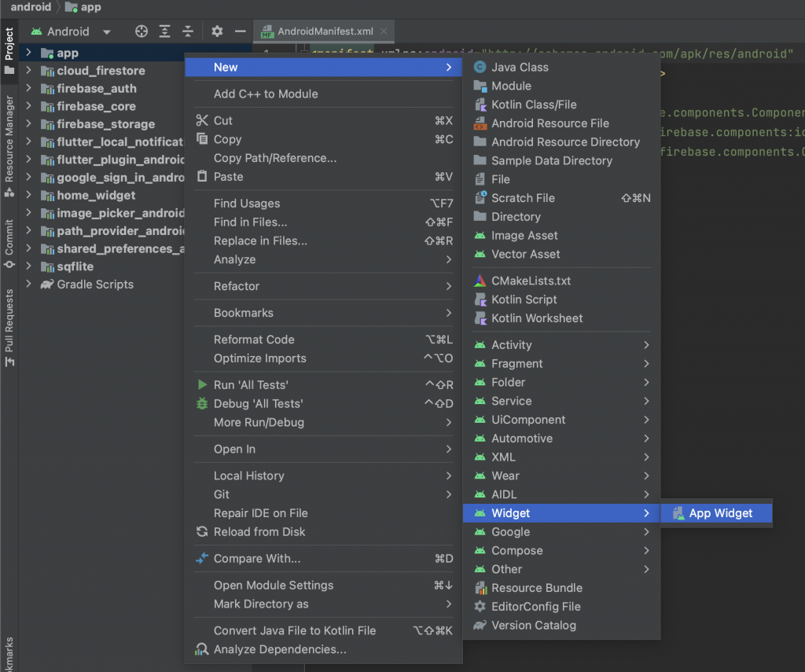805x672 pixels.
Task: Create a Vector Asset
Action: [561, 254]
